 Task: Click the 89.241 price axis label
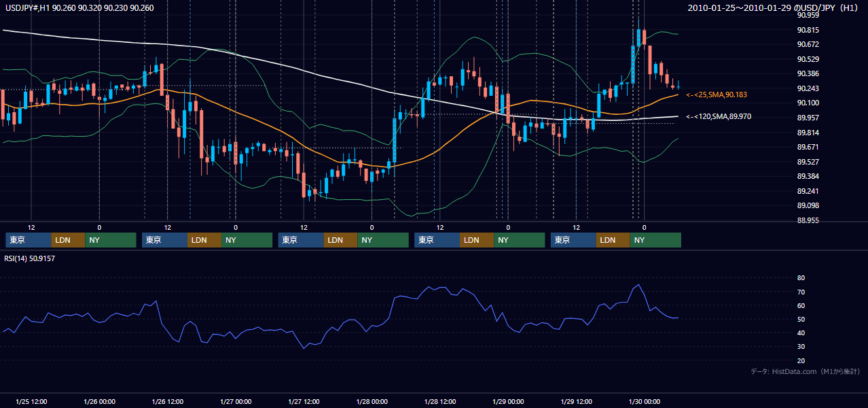click(808, 191)
